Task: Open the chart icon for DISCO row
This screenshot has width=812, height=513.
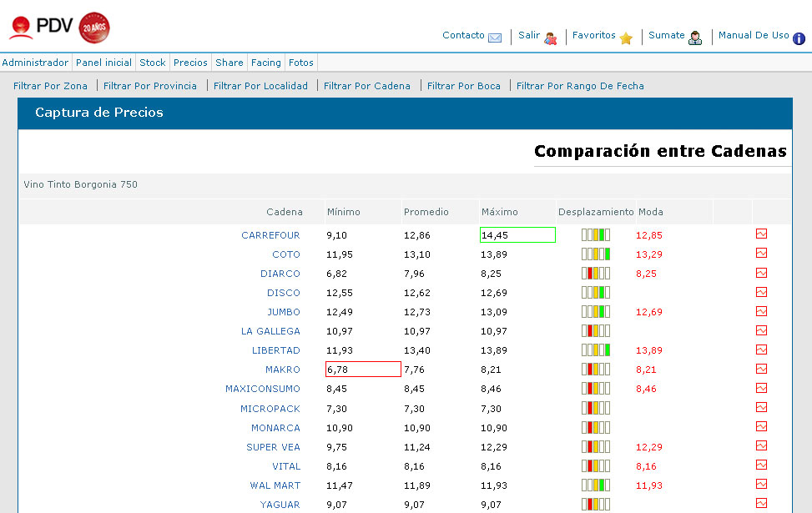Action: [761, 292]
